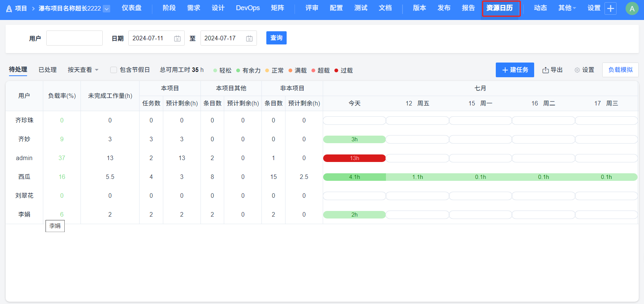Select the 待处理 tab
This screenshot has width=644, height=304.
point(18,70)
